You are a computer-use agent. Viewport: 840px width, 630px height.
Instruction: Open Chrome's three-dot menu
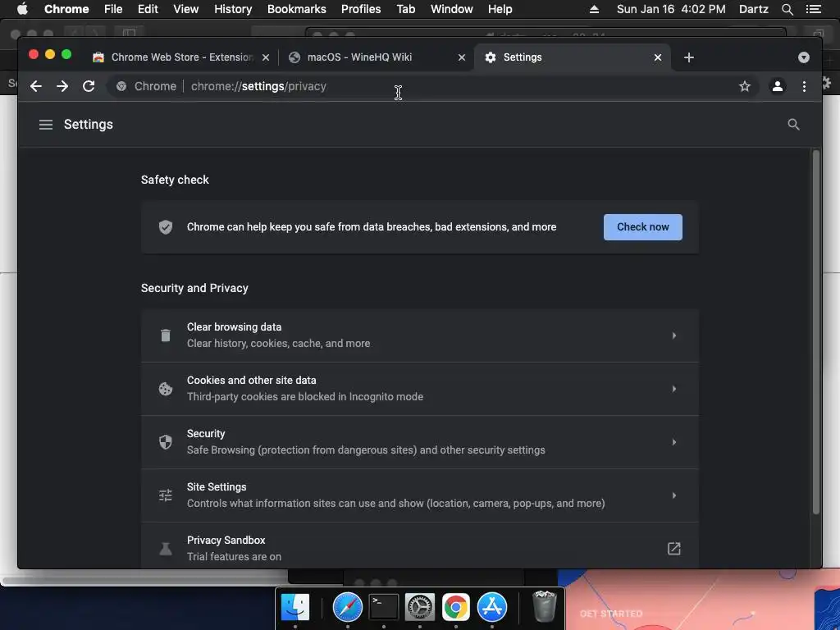coord(804,86)
